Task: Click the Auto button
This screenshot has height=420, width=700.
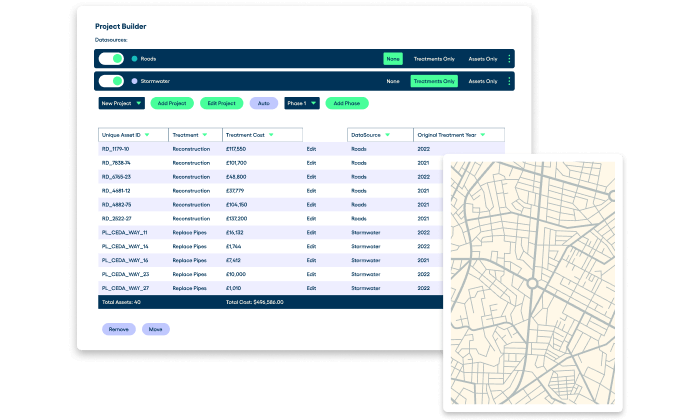Action: (x=264, y=103)
